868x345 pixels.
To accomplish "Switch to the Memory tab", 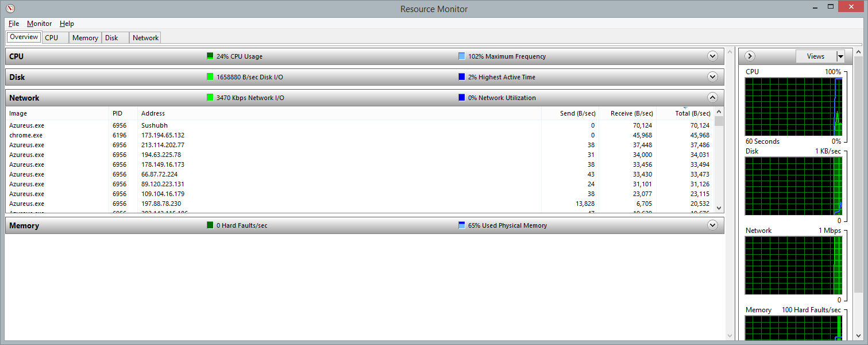I will click(85, 38).
